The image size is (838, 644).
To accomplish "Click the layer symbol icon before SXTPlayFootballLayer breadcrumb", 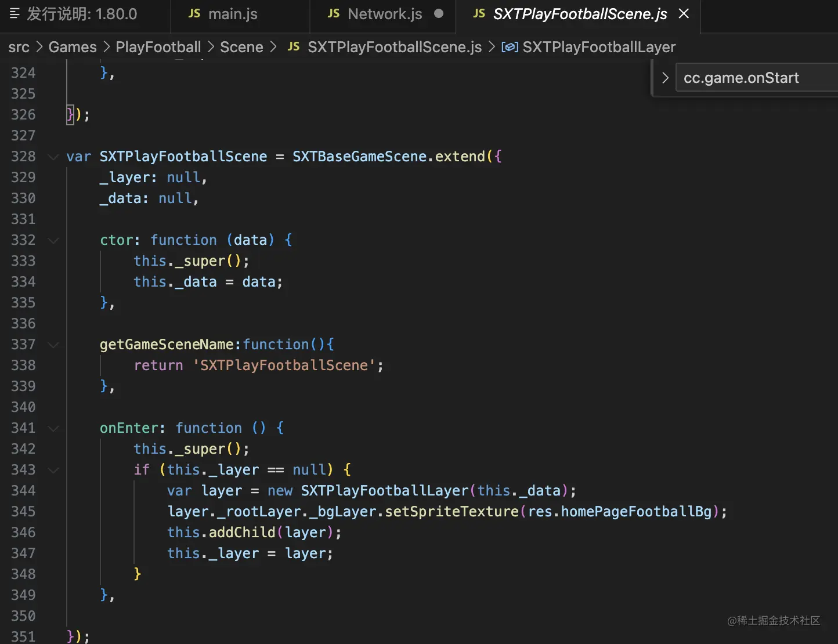I will [x=510, y=47].
